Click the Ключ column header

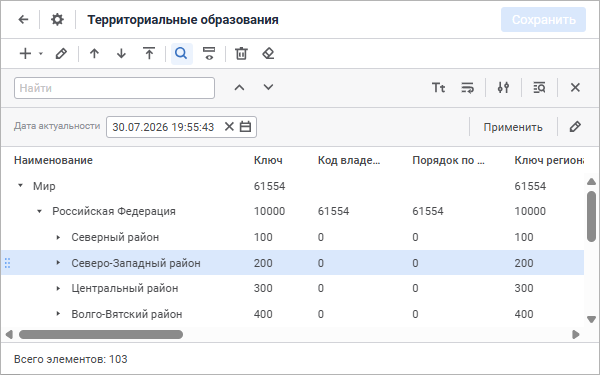click(268, 160)
